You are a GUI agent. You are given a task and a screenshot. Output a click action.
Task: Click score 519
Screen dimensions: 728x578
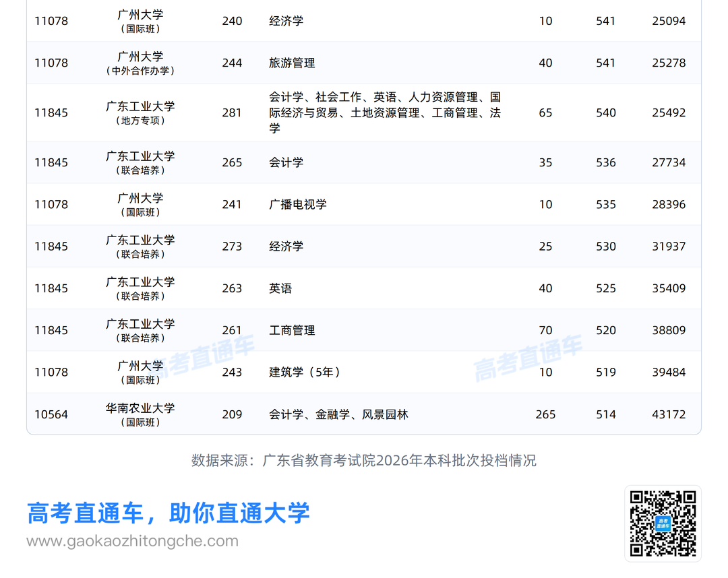click(606, 372)
